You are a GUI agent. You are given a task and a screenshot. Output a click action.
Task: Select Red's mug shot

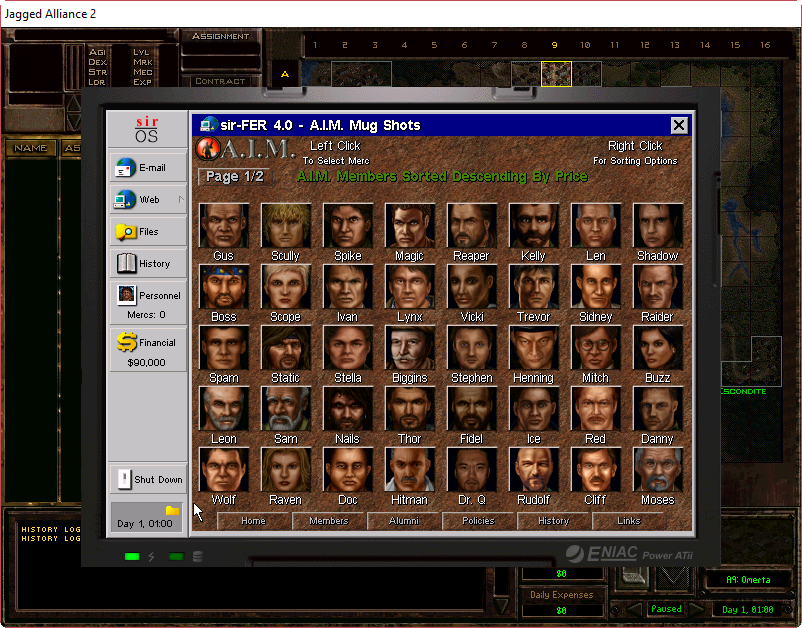click(596, 409)
